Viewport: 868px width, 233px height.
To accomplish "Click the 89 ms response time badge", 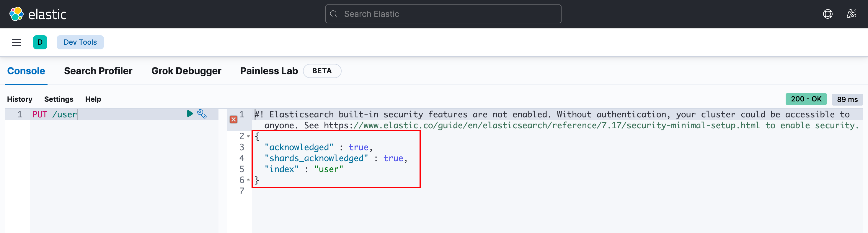I will (x=847, y=99).
